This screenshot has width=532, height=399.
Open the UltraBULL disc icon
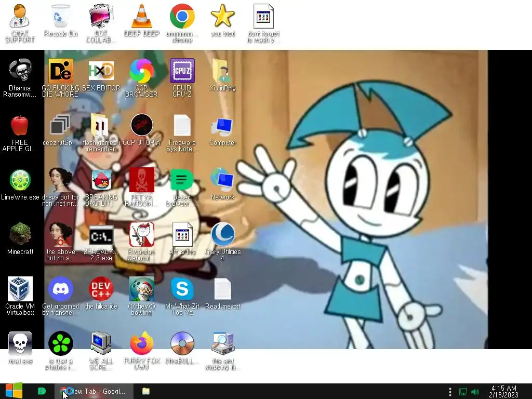[182, 349]
